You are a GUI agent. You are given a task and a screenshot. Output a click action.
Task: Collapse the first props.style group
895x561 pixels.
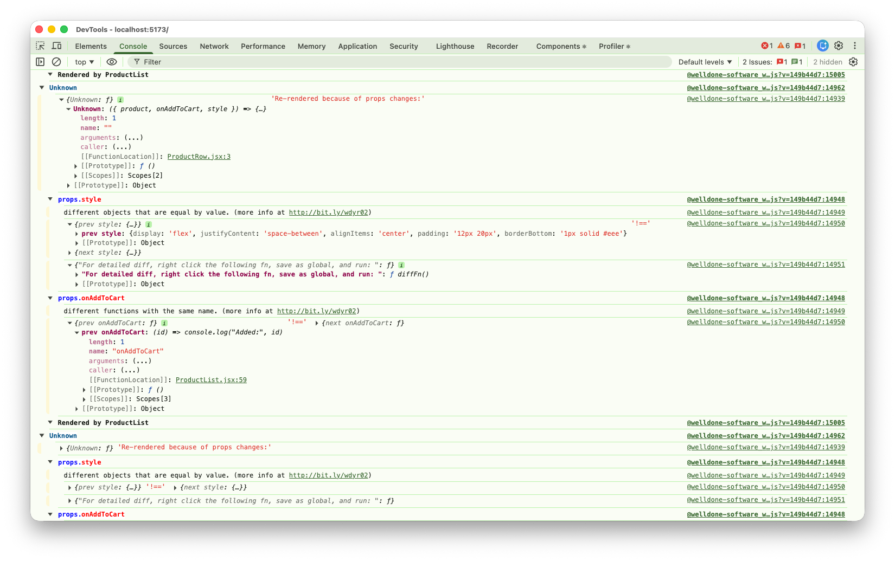(50, 199)
